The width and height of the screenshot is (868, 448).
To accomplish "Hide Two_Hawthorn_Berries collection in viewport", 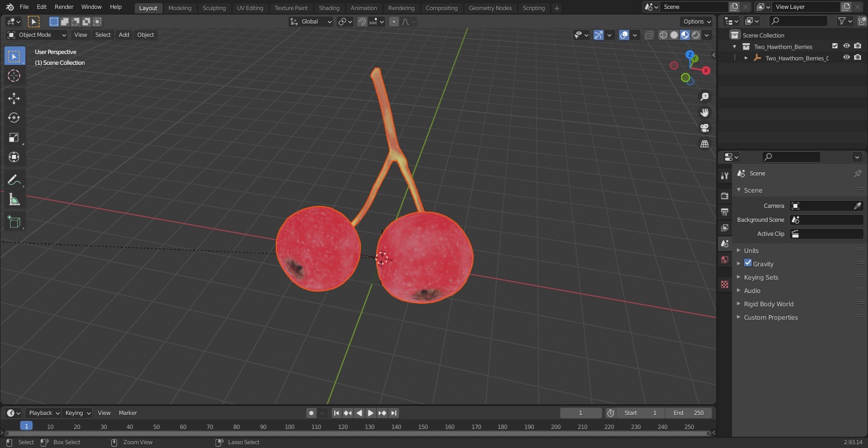I will coord(846,46).
